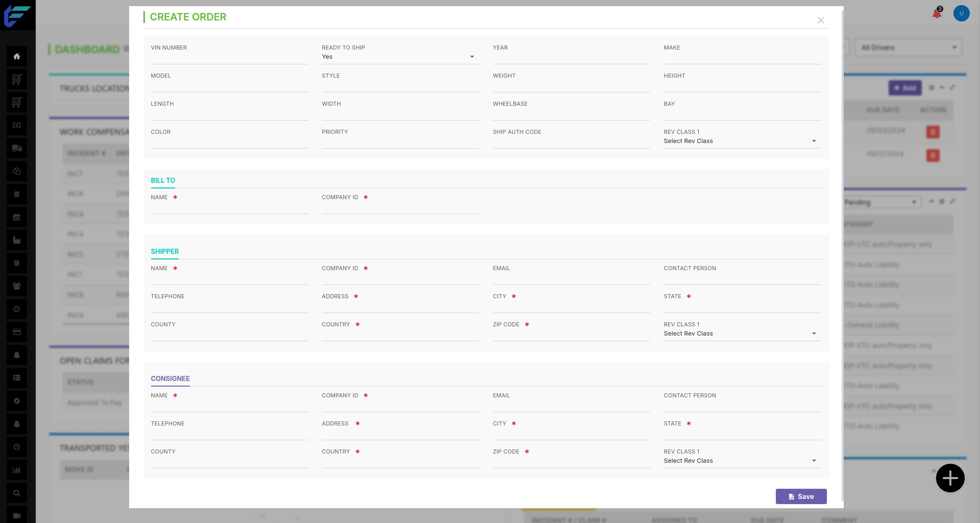Viewport: 980px width, 523px height.
Task: Open the credit card sidebar icon
Action: tap(17, 332)
